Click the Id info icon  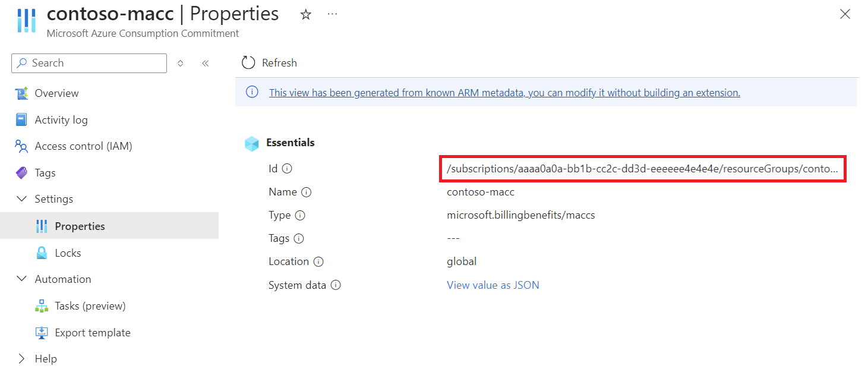[288, 169]
